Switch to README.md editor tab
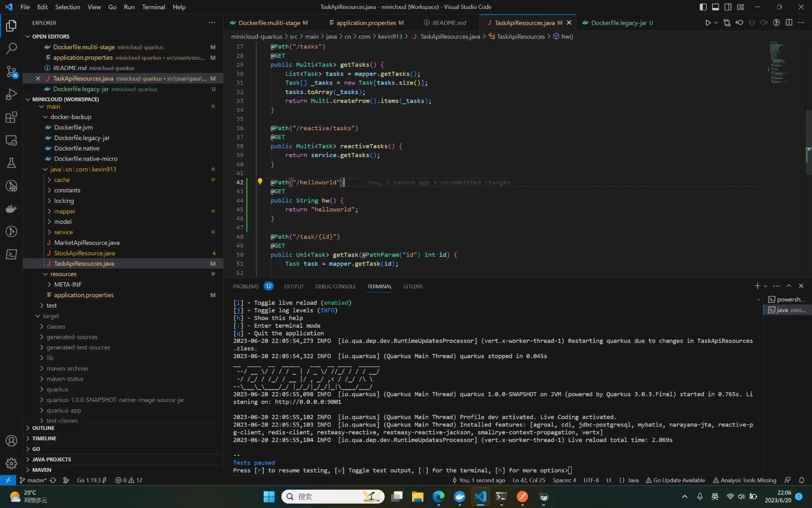The width and height of the screenshot is (812, 508). (449, 23)
